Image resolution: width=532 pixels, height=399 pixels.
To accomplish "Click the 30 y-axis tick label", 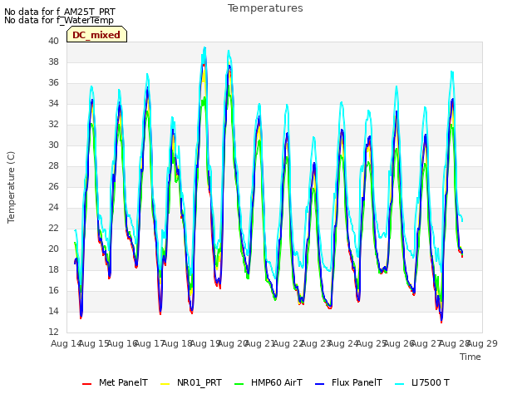I will [53, 145].
